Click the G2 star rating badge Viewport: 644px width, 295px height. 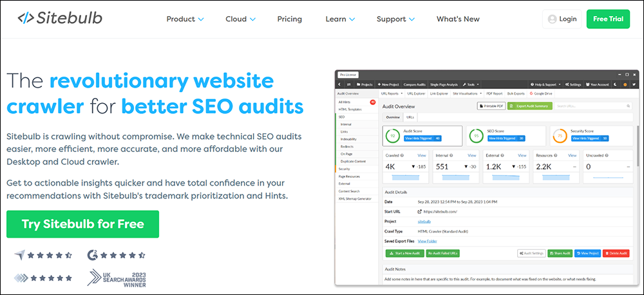[116, 255]
